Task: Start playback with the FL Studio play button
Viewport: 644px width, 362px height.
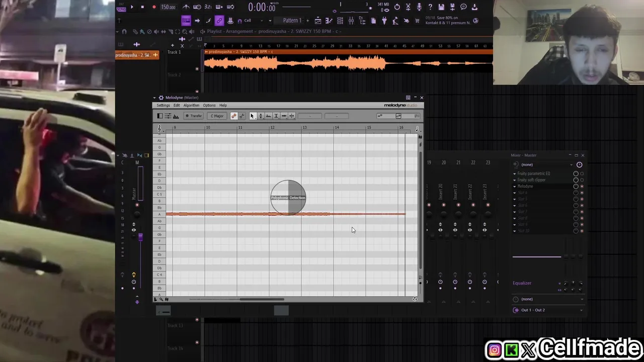Action: coord(132,7)
